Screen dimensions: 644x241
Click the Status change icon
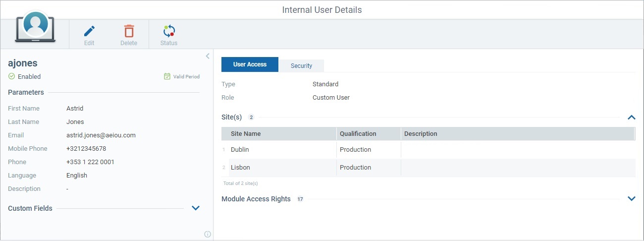[169, 31]
